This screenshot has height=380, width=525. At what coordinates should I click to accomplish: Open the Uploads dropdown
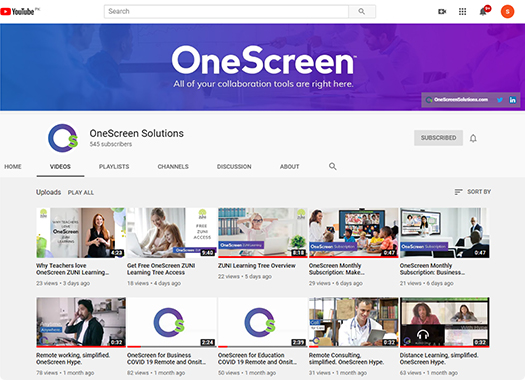coord(49,192)
